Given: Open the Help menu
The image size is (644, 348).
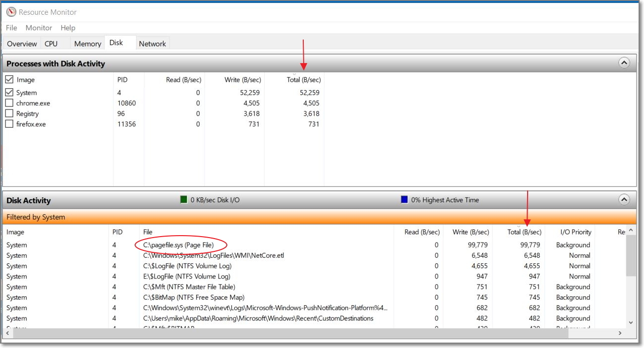Looking at the screenshot, I should point(68,28).
